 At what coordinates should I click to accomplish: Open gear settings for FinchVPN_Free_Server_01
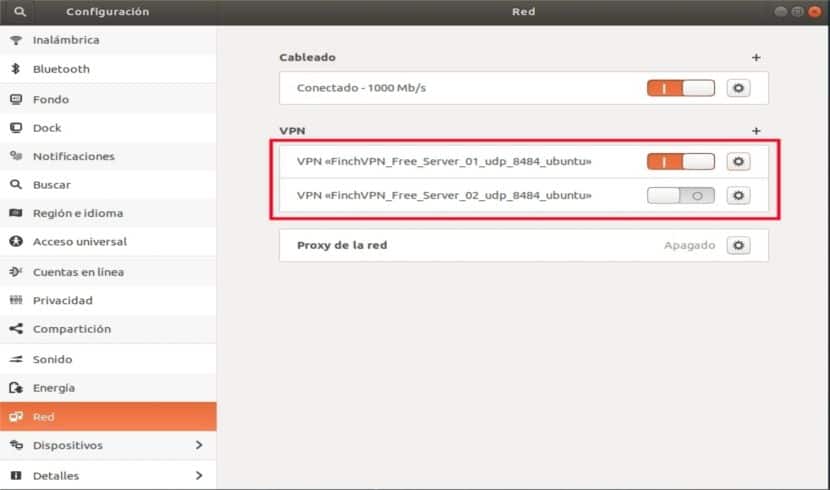[738, 161]
